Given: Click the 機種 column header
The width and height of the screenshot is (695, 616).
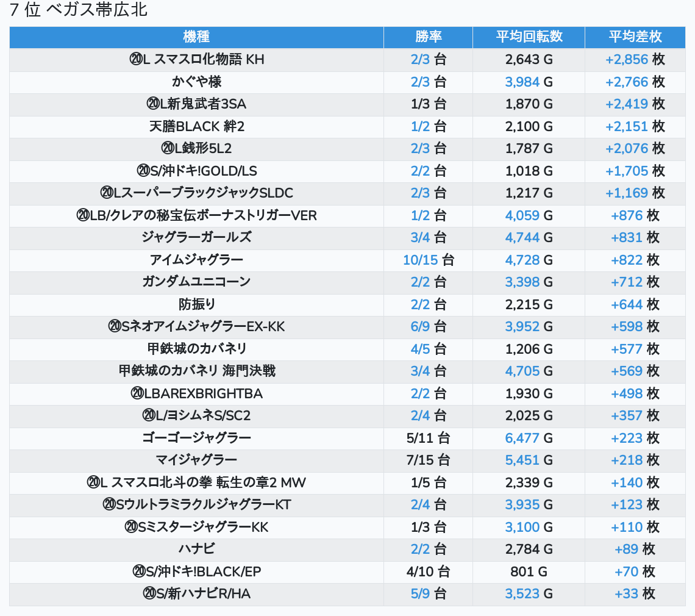Looking at the screenshot, I should pyautogui.click(x=196, y=37).
